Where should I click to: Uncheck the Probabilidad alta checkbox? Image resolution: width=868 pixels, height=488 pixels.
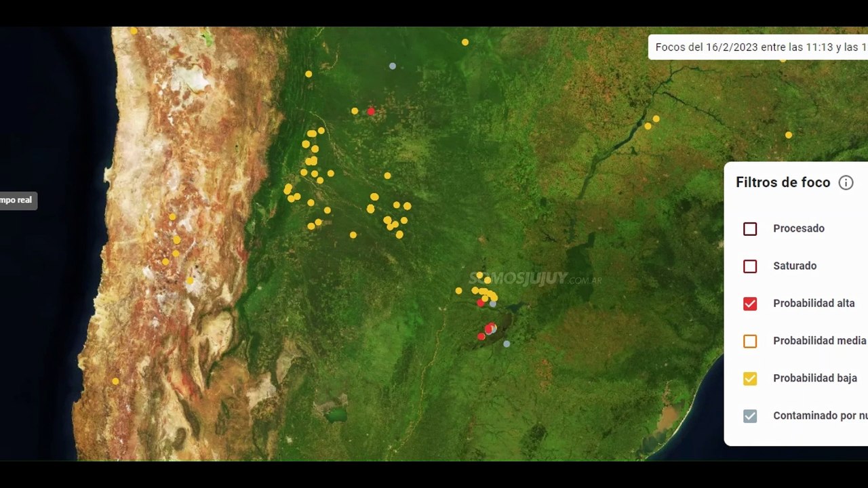750,303
